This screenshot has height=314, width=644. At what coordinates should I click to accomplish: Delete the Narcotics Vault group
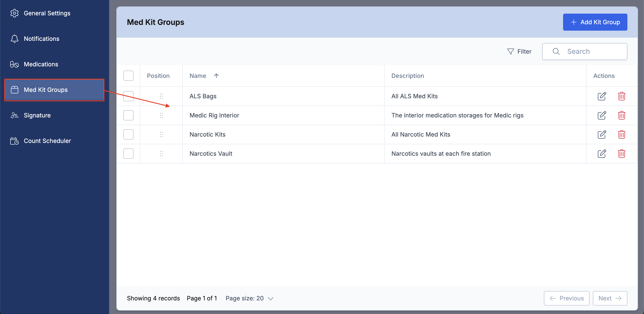(621, 154)
